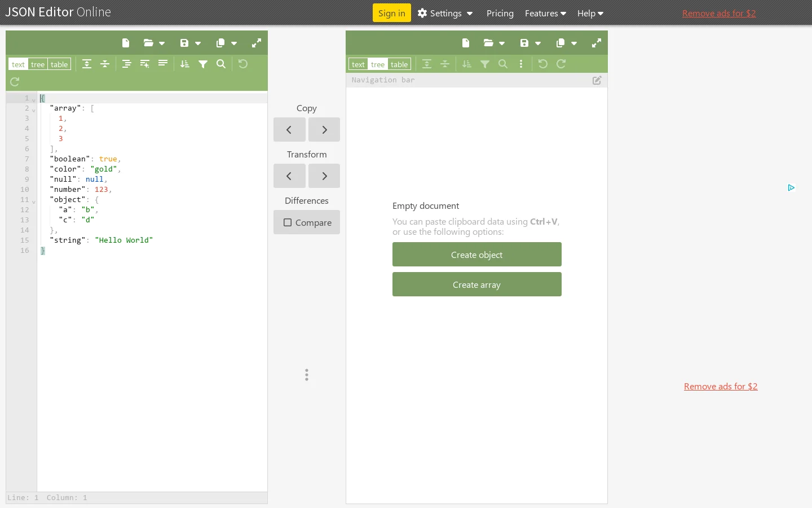Screen dimensions: 812x508
Task: Switch right panel to table mode
Action: (399, 64)
